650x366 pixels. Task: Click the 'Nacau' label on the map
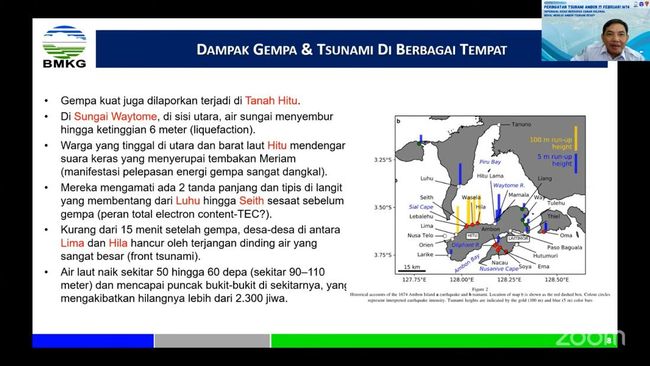coord(500,263)
